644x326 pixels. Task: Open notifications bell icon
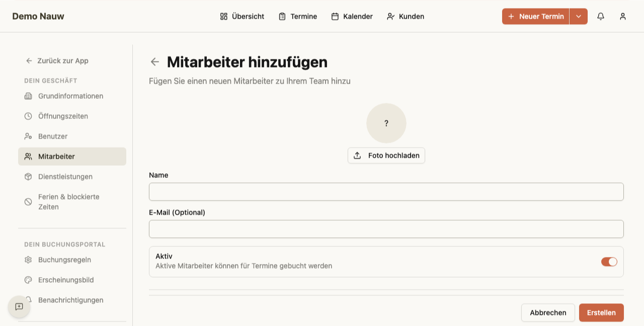pyautogui.click(x=601, y=16)
